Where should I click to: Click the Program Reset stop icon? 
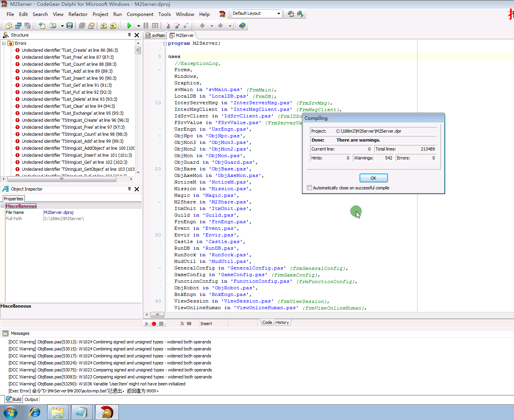pos(155,26)
